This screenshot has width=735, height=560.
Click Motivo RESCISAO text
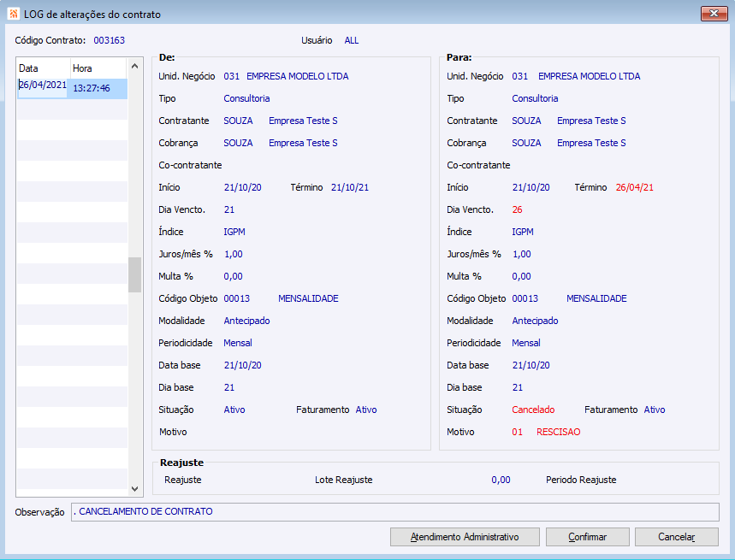(x=558, y=432)
